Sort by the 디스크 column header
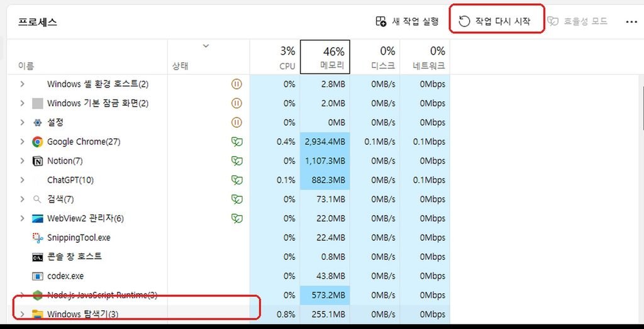Screen dimensions: 644x329 click(375, 57)
